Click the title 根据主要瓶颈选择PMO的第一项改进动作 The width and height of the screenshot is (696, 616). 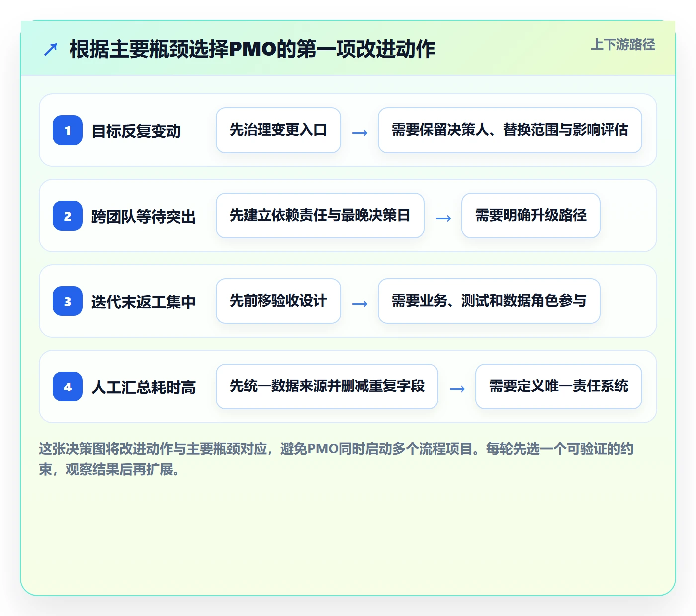253,49
